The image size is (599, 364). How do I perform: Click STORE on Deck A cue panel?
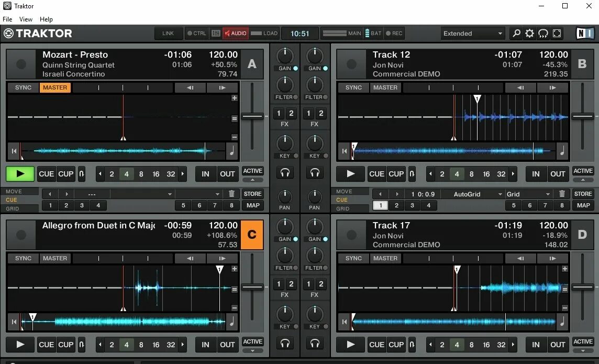click(252, 194)
